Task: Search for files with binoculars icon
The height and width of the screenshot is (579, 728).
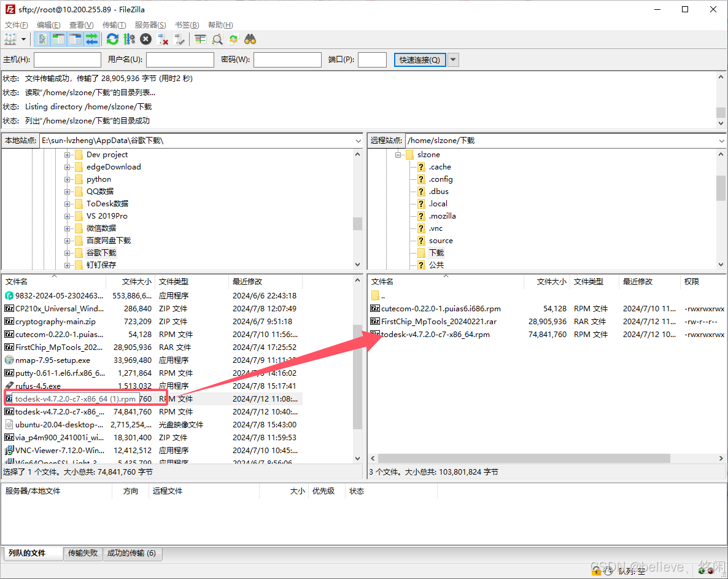Action: (250, 39)
